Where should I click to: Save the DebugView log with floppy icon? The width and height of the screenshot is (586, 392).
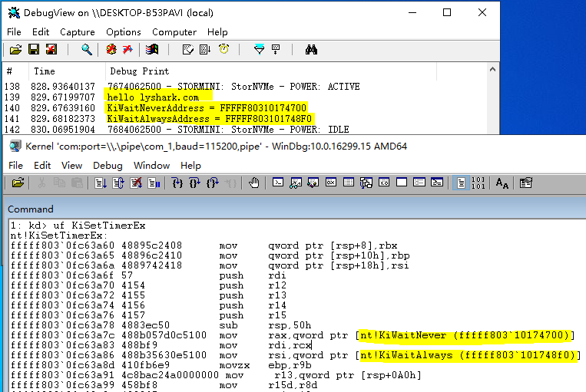[34, 49]
